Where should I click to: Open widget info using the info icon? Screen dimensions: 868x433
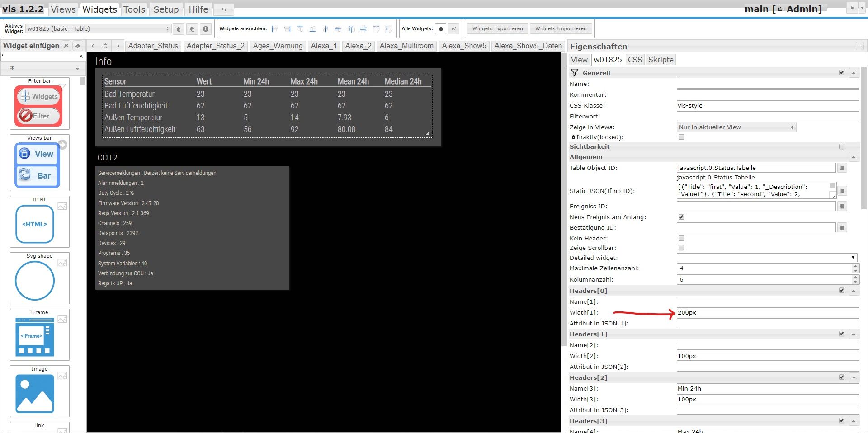pyautogui.click(x=206, y=28)
